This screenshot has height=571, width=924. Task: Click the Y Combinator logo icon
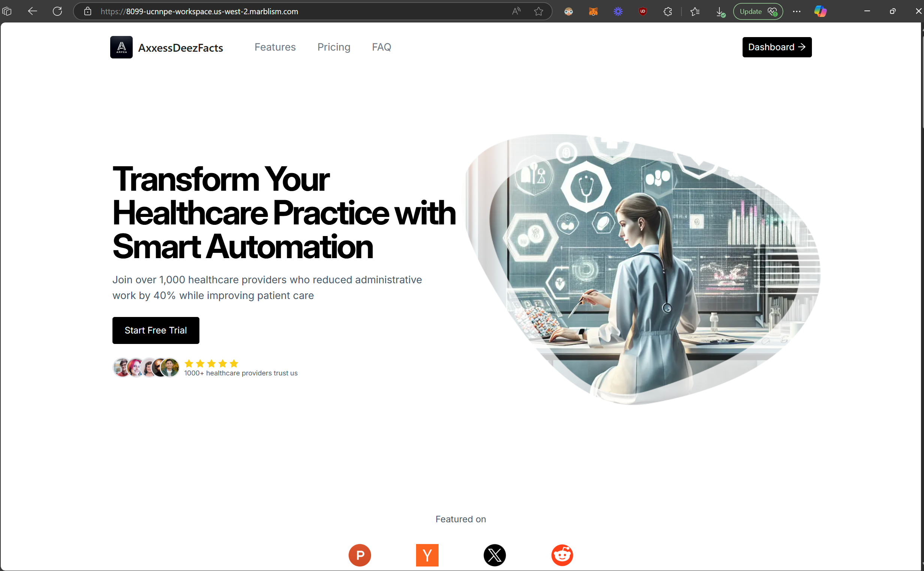tap(427, 555)
